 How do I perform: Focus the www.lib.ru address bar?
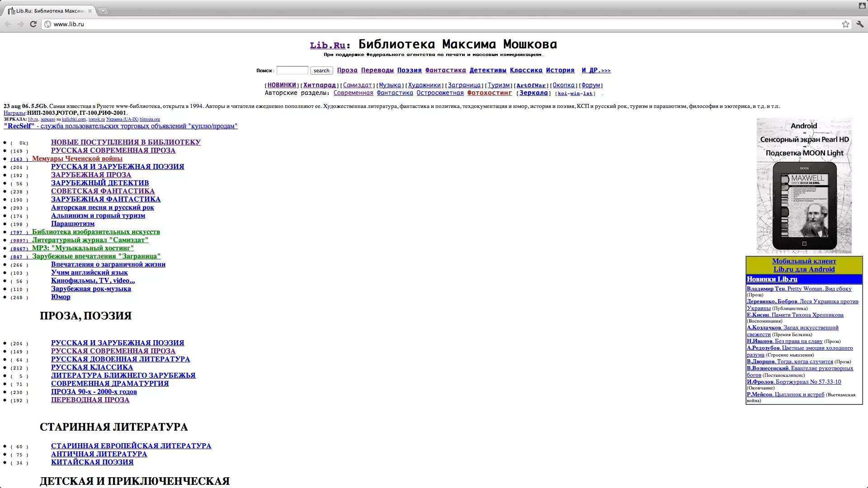[x=443, y=24]
